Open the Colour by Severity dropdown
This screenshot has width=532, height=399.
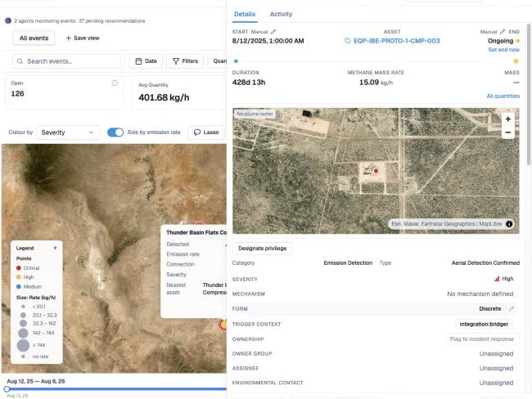pos(68,132)
